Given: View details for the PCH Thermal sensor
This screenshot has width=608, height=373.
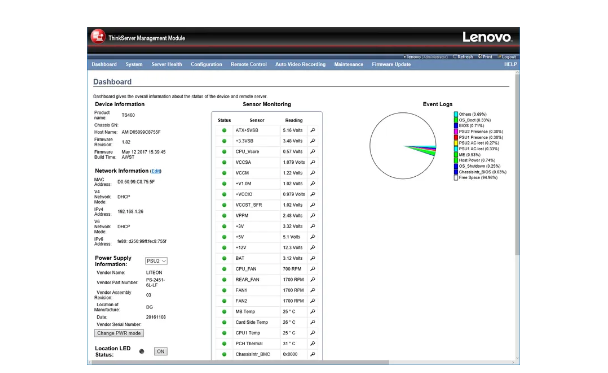Looking at the screenshot, I should (x=313, y=344).
